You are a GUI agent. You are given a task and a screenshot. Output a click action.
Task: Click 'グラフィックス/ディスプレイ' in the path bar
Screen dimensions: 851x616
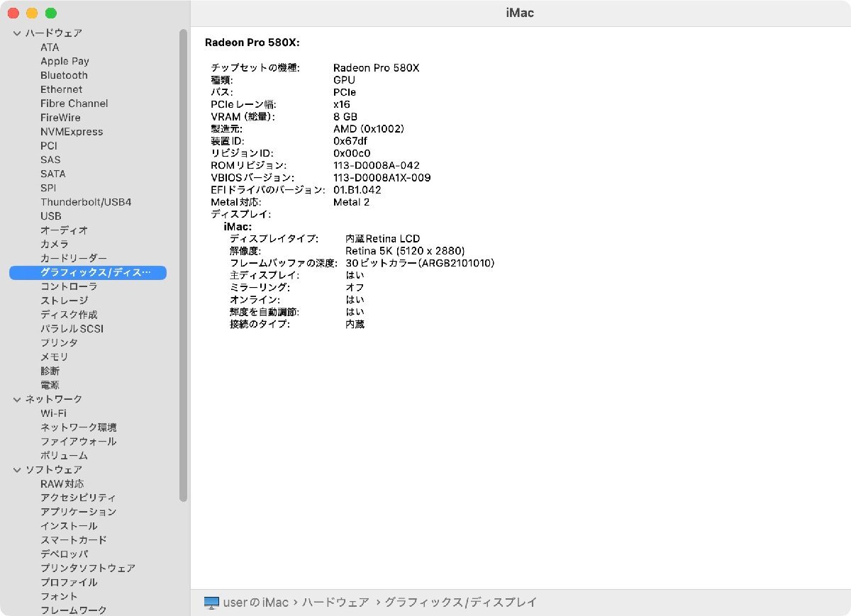pos(460,603)
